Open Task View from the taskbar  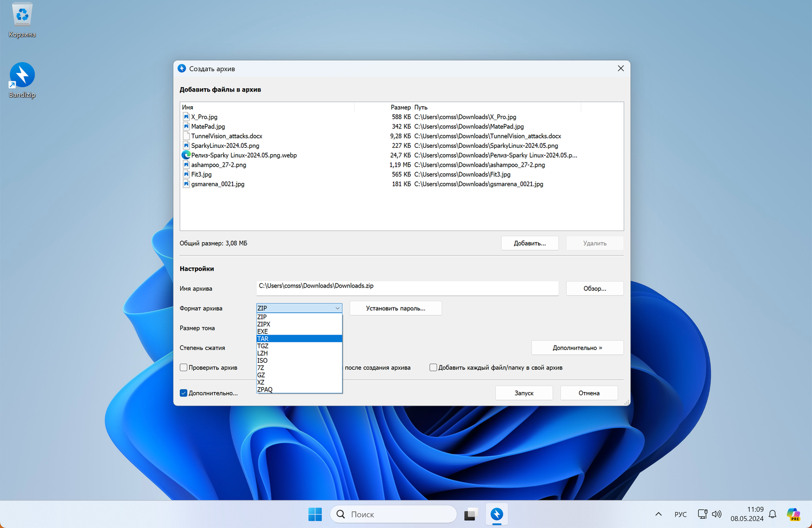click(470, 514)
